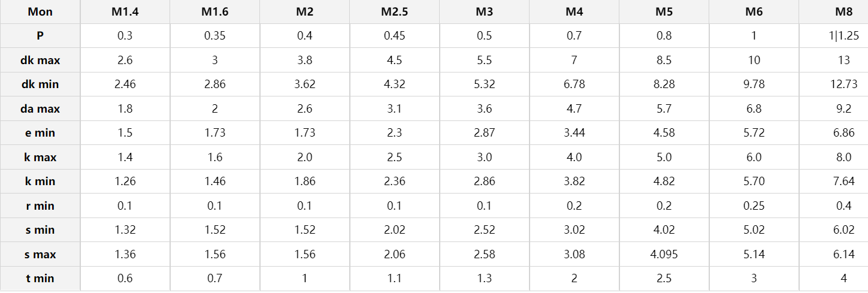Select the pitch cell showing 1|1.25
Screen dimensions: 868x293
[843, 36]
